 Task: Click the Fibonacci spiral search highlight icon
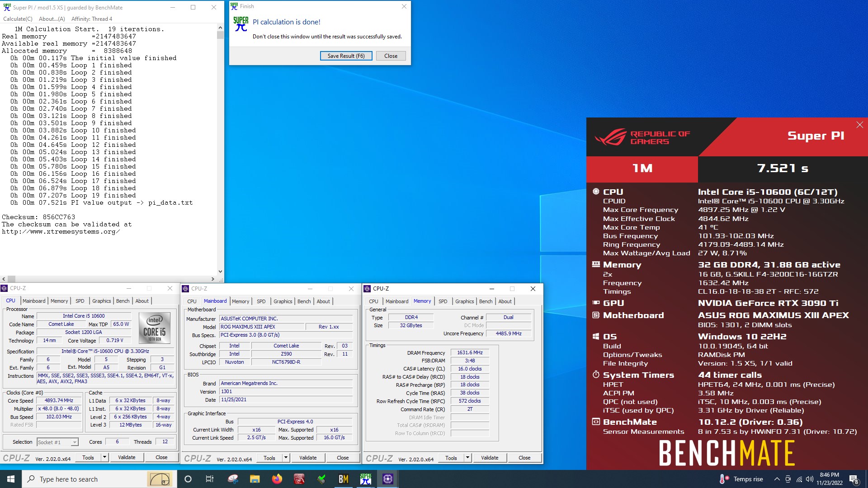click(x=160, y=479)
